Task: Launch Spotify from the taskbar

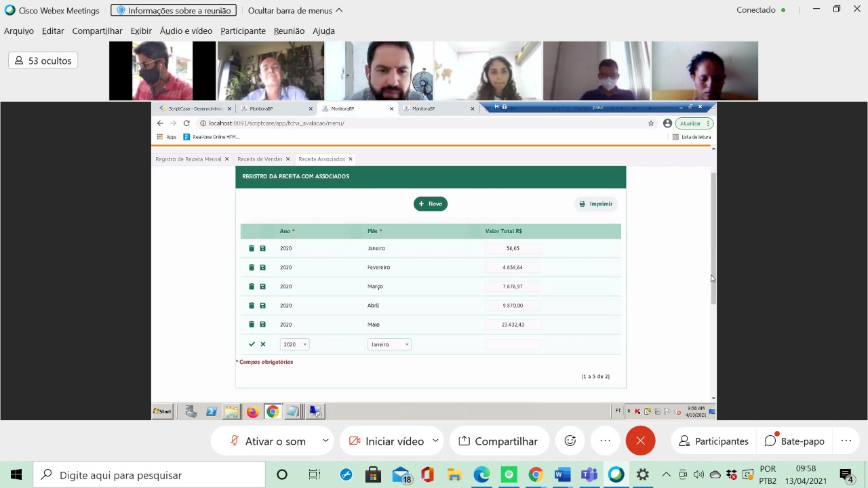Action: 509,475
